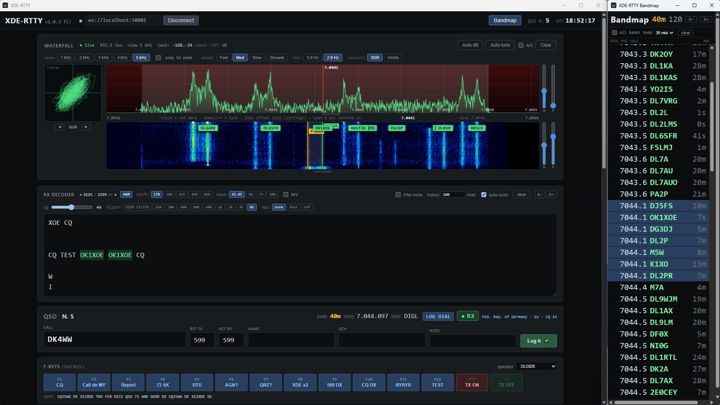Select Slowest waterfall speed
The width and height of the screenshot is (720, 405).
tap(277, 58)
